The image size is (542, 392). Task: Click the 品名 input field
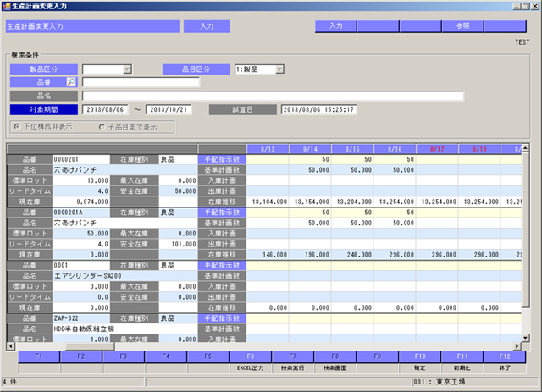(x=273, y=96)
